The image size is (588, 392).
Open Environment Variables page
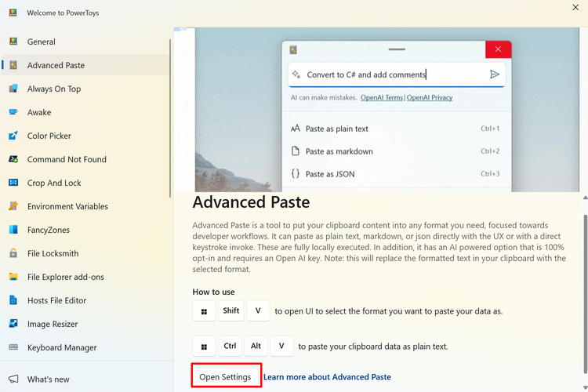(85, 206)
